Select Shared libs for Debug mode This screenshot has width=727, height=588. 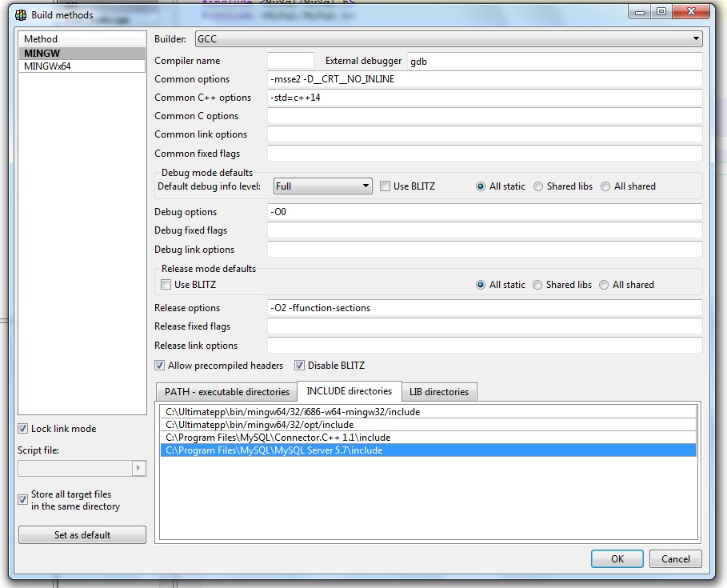coord(538,186)
